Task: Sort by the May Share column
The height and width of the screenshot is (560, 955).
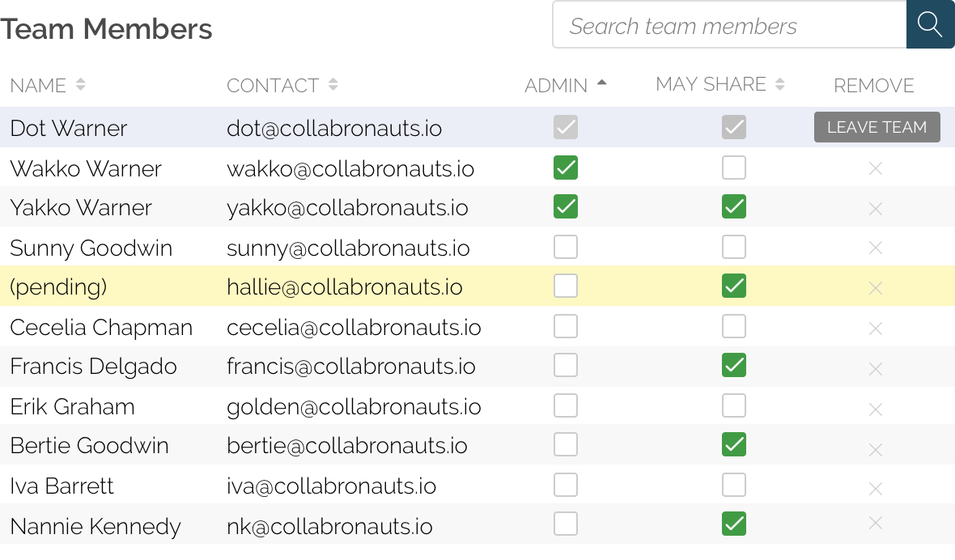Action: [780, 83]
